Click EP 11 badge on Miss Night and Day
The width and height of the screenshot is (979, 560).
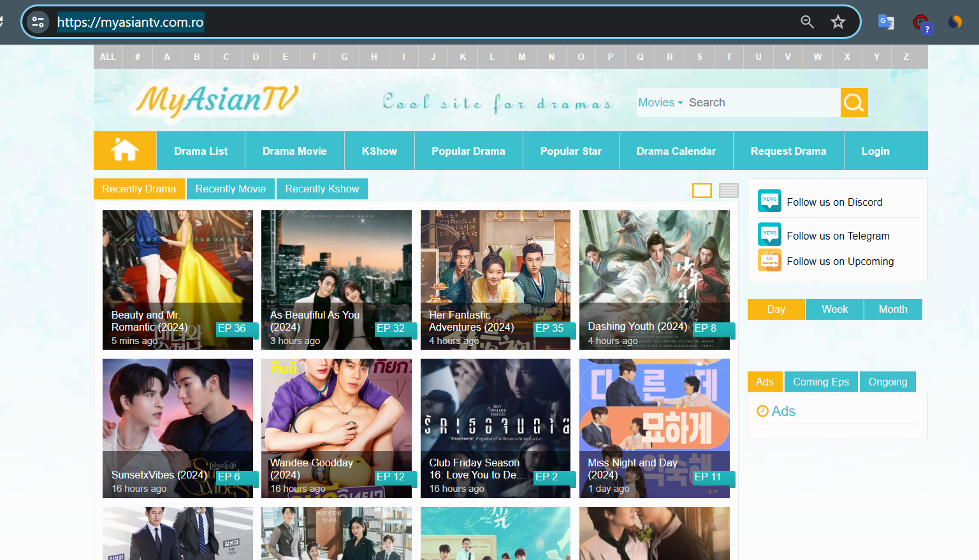point(713,477)
